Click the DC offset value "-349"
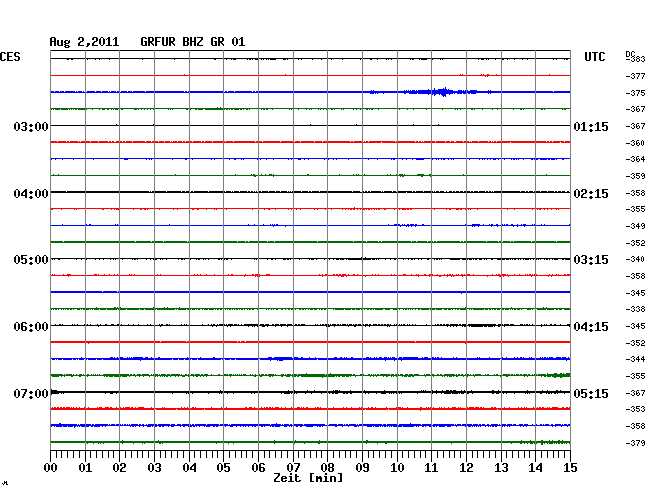This screenshot has width=650, height=494. click(x=635, y=226)
